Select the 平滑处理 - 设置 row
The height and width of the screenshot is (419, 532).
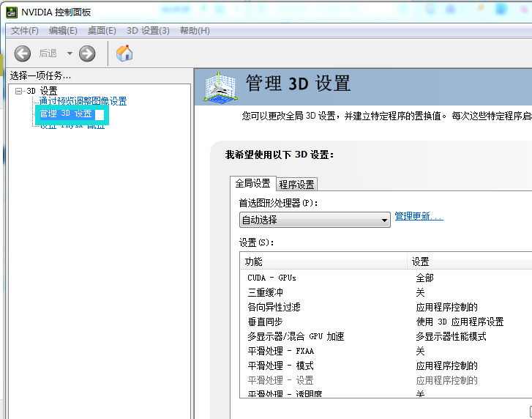pos(386,380)
